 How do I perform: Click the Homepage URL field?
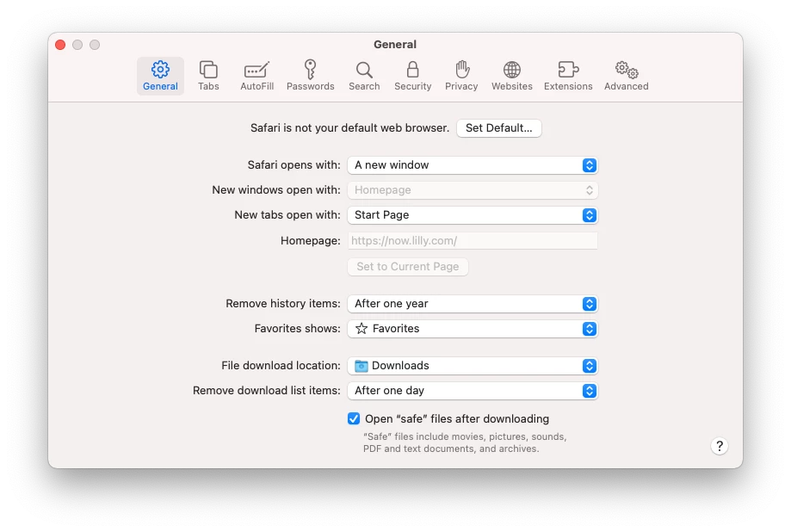coord(473,241)
